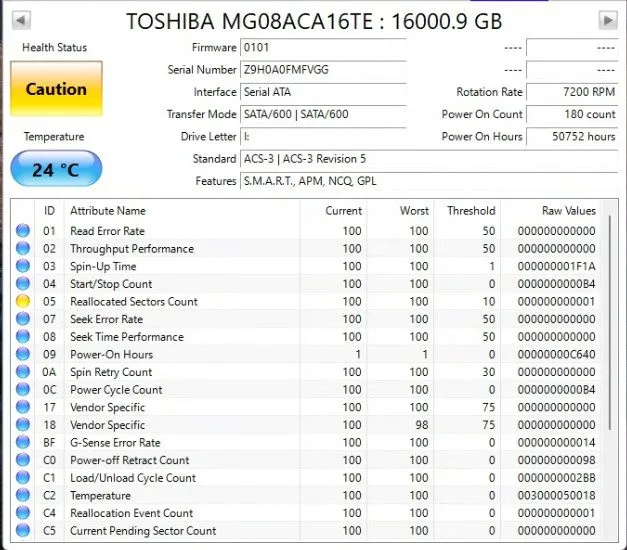
Task: Select the Power-On Hours raw value 00000000C640
Action: tap(556, 354)
